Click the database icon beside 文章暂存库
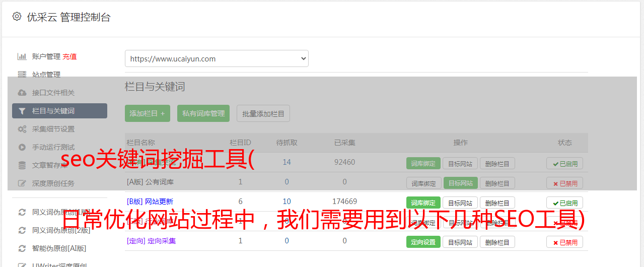The width and height of the screenshot is (644, 267). tap(22, 165)
